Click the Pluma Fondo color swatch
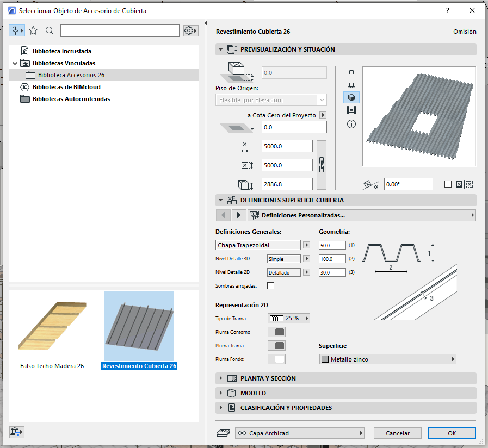Screen dimensions: 488x448 click(277, 359)
